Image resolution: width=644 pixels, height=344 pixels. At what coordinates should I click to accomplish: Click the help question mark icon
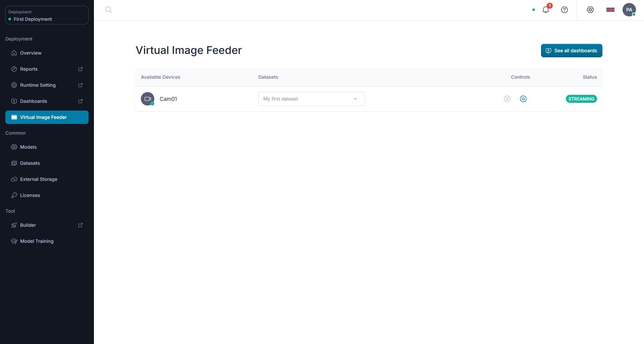click(565, 10)
